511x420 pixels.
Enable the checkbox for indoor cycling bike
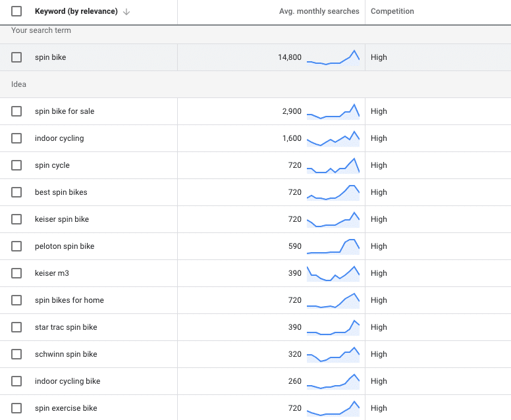pyautogui.click(x=16, y=381)
